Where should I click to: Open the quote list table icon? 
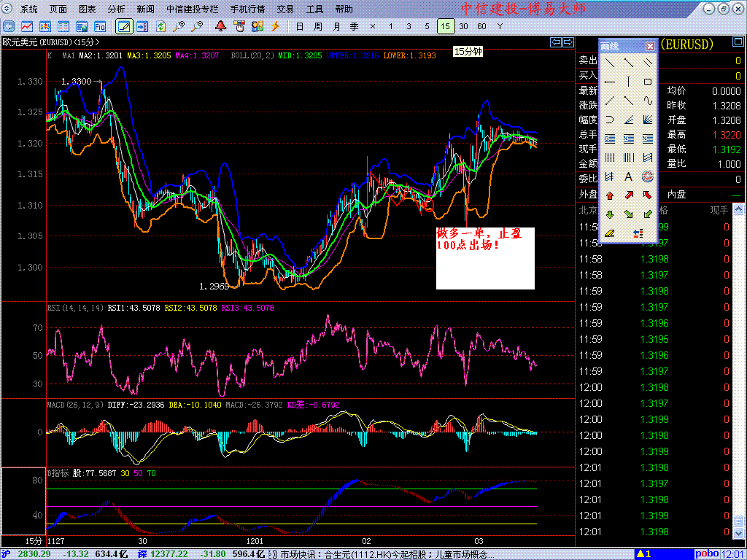coord(63,26)
